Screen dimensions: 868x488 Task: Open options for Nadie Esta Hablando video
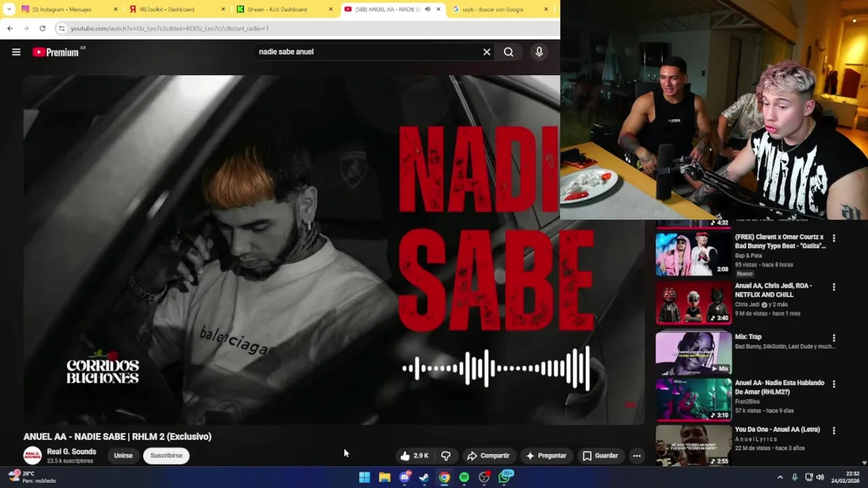(834, 384)
